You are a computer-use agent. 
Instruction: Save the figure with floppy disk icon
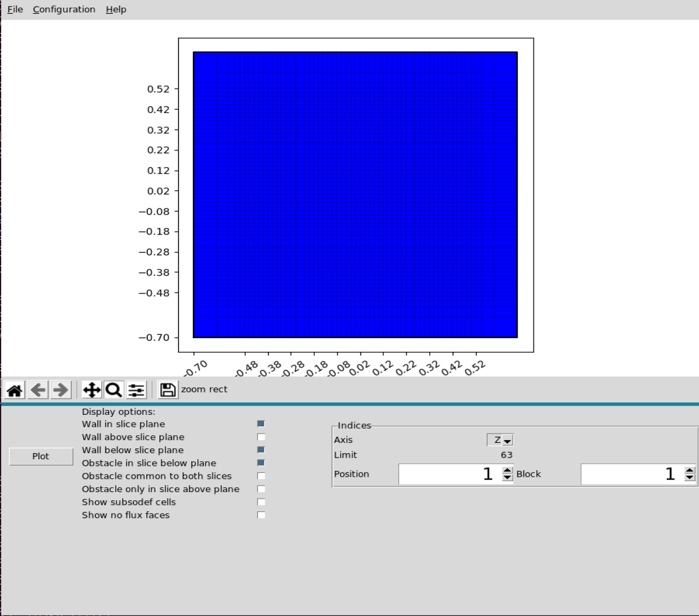tap(167, 390)
